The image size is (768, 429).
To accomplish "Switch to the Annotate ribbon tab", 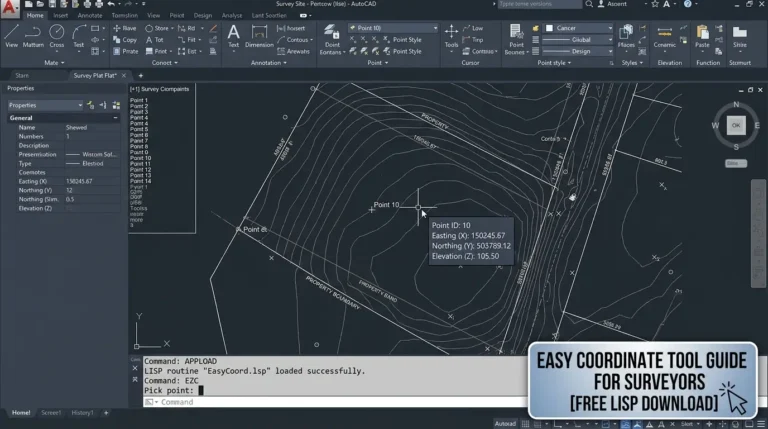I will pyautogui.click(x=90, y=16).
